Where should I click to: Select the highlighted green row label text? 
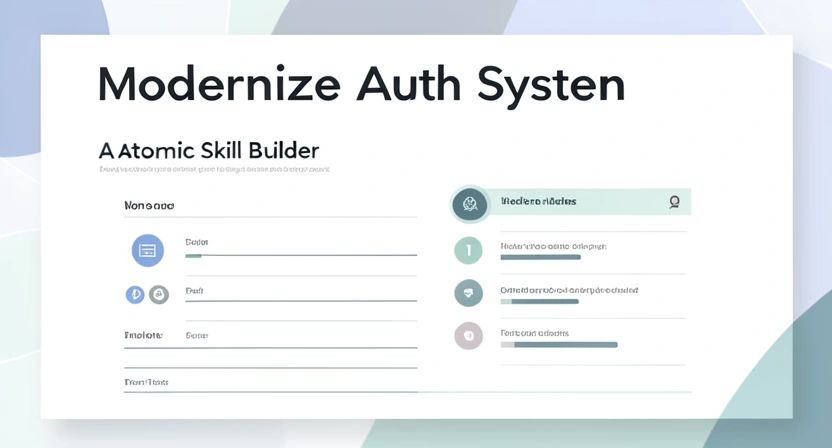538,202
